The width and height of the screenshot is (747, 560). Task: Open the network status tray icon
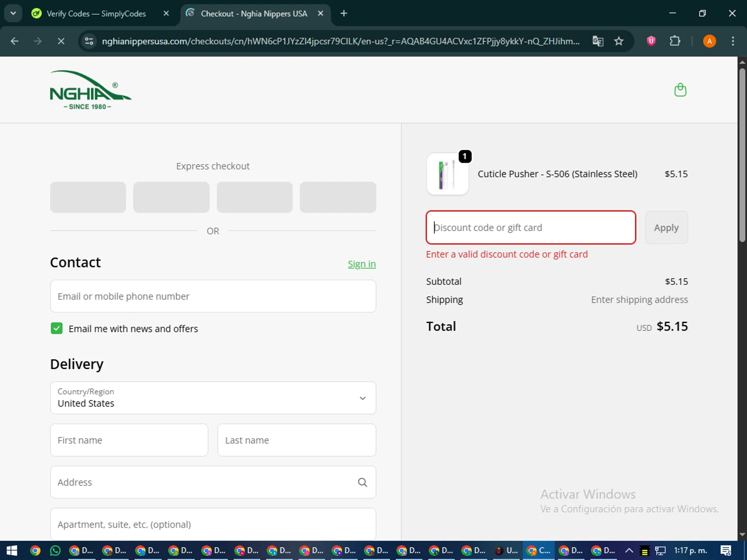[660, 551]
